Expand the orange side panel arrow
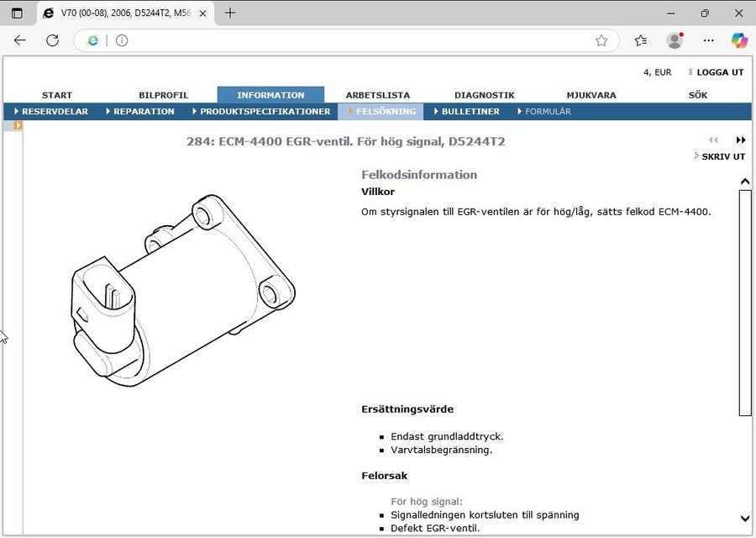The width and height of the screenshot is (756, 538). point(18,125)
